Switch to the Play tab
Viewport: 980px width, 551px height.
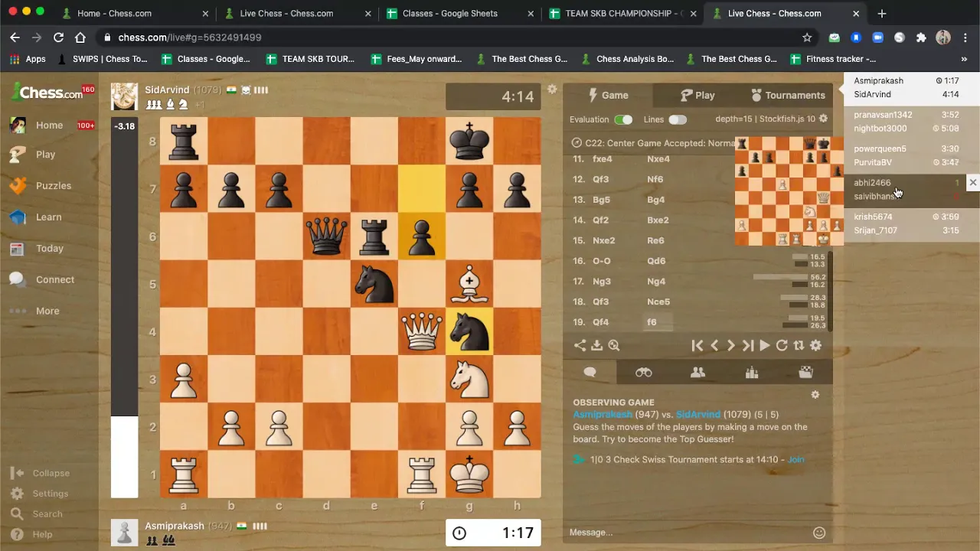click(x=697, y=95)
